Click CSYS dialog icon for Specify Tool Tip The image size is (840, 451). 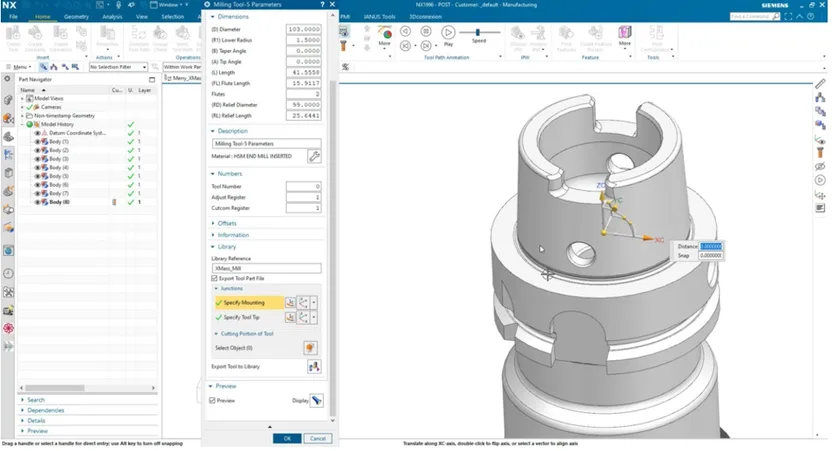click(290, 317)
